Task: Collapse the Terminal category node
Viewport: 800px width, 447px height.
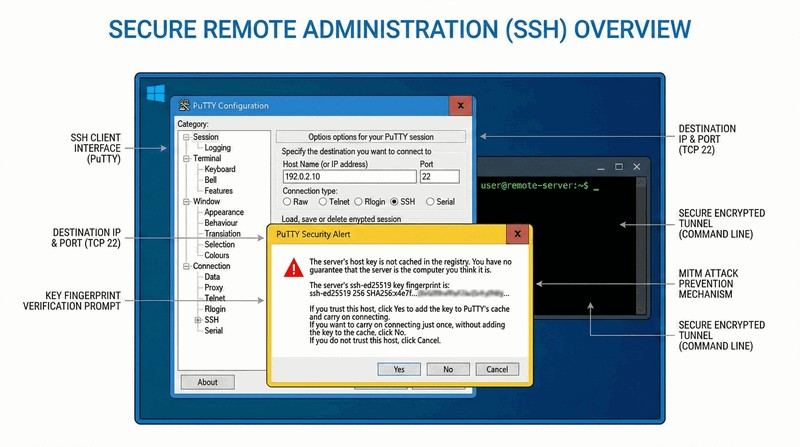Action: coord(185,158)
